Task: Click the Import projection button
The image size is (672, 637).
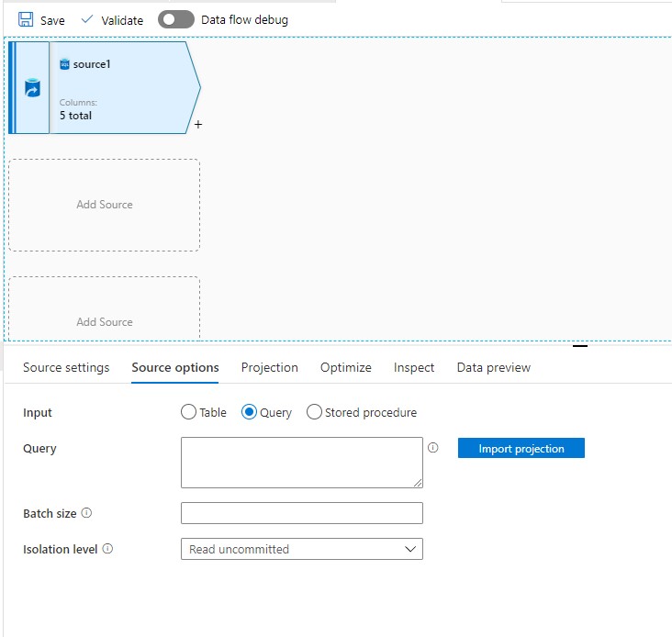Action: [521, 448]
